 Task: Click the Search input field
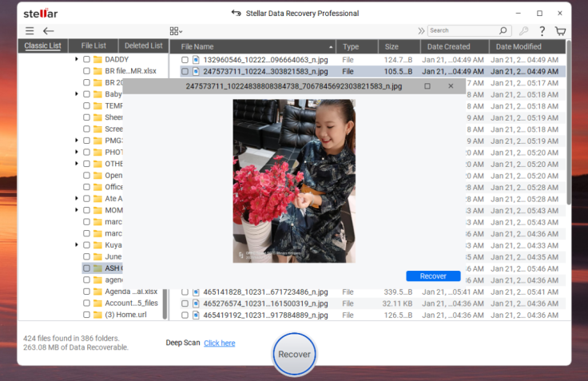point(462,31)
